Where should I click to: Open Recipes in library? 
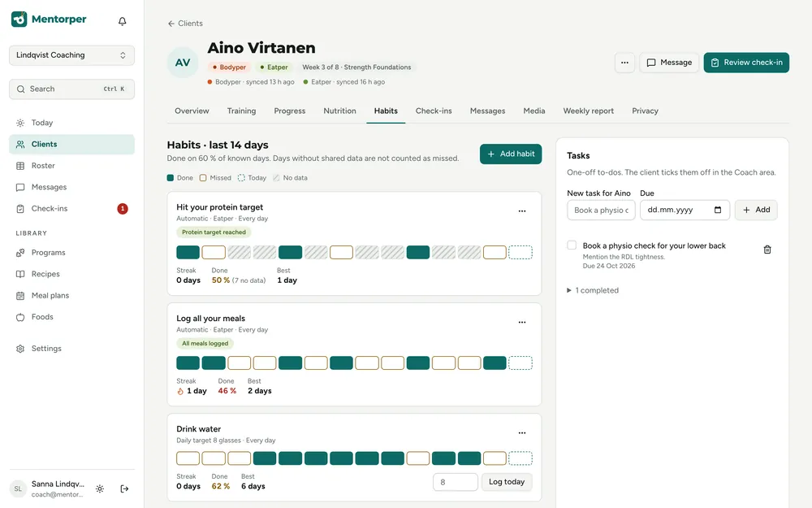tap(71, 274)
